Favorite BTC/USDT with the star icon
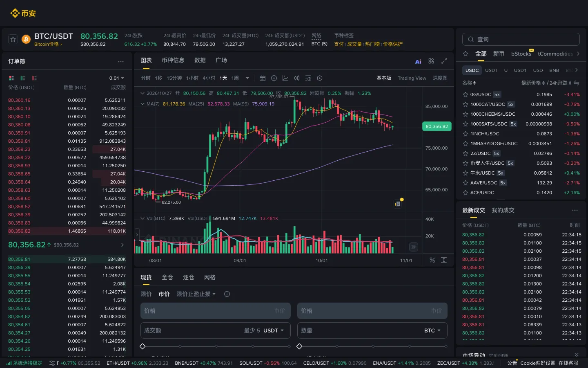This screenshot has width=588, height=368. click(13, 39)
